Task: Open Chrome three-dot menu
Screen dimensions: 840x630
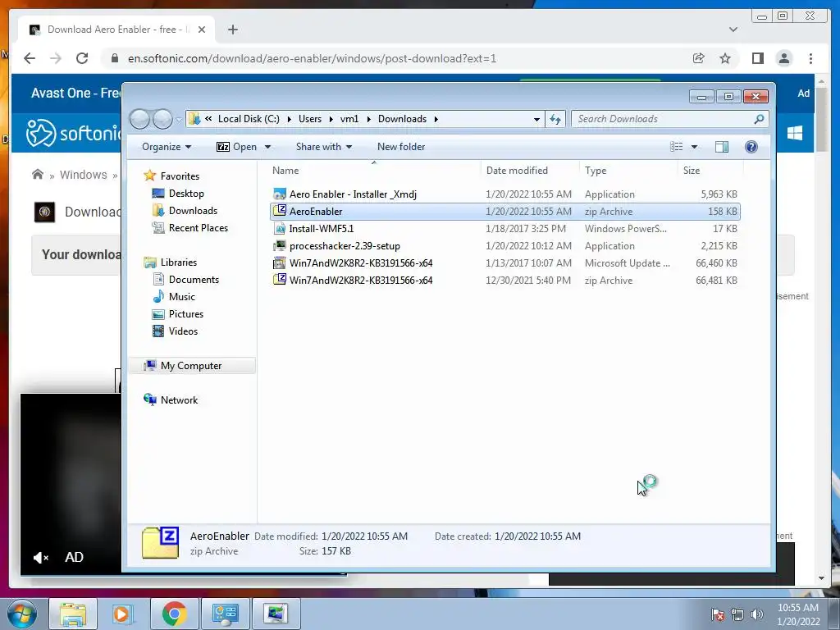Action: [810, 58]
